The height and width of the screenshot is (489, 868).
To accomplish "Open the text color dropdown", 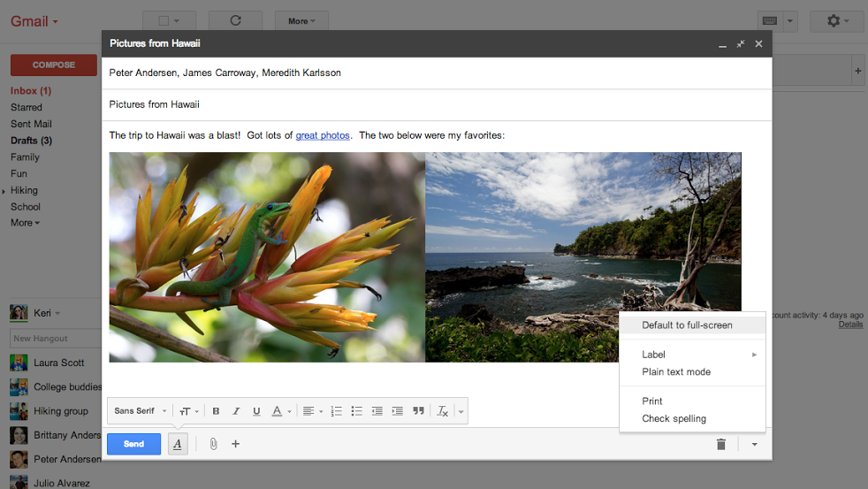I will (x=280, y=411).
